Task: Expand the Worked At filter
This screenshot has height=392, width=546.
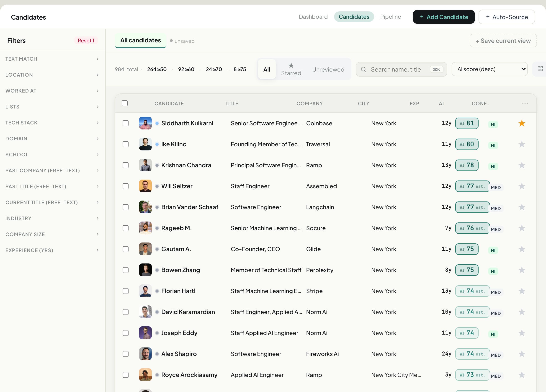Action: 52,90
